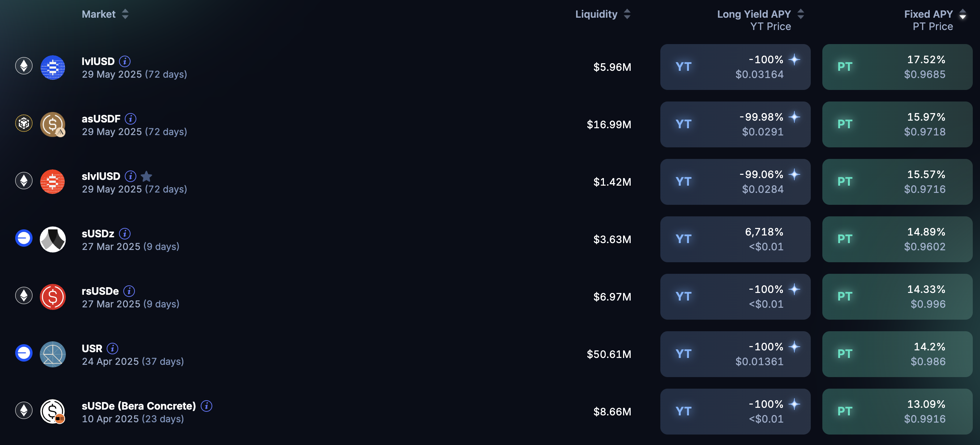Click the info icon next to USR

(112, 349)
